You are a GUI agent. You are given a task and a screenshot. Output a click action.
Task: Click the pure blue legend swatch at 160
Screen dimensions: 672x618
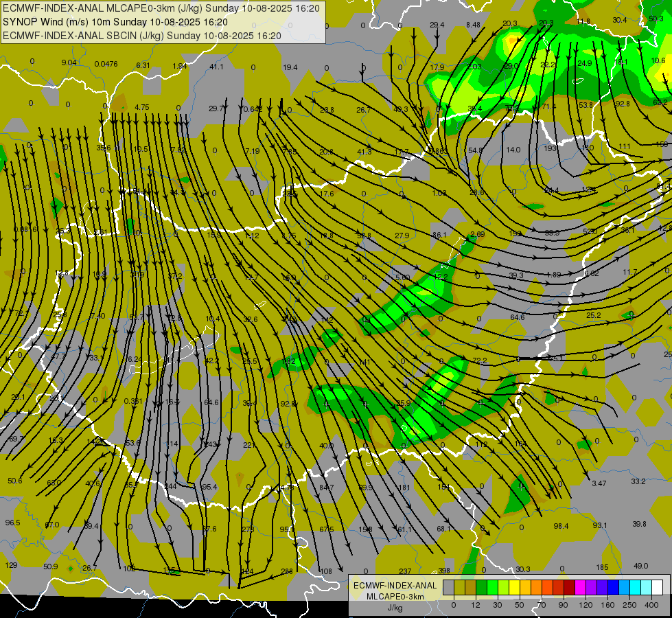(x=614, y=588)
